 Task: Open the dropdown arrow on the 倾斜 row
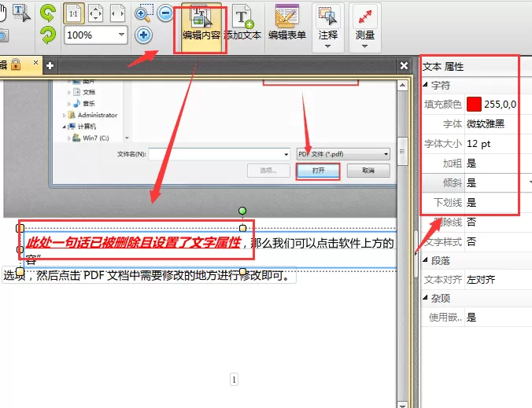(x=530, y=183)
